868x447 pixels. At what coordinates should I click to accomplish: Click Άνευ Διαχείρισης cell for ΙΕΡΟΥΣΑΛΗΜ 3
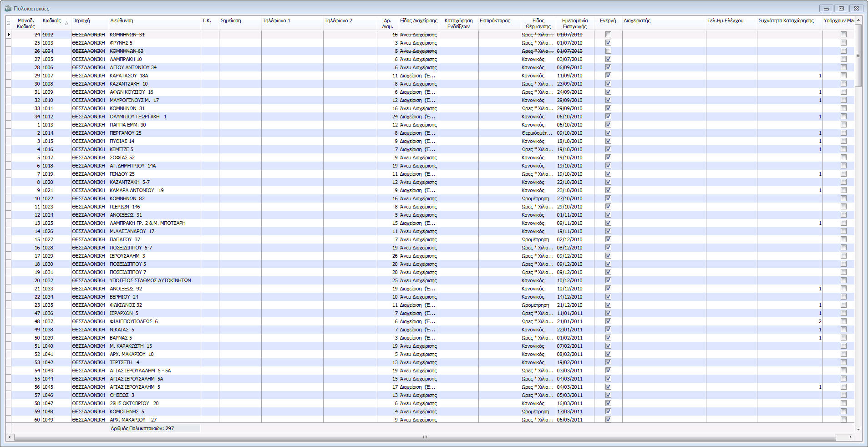[419, 256]
